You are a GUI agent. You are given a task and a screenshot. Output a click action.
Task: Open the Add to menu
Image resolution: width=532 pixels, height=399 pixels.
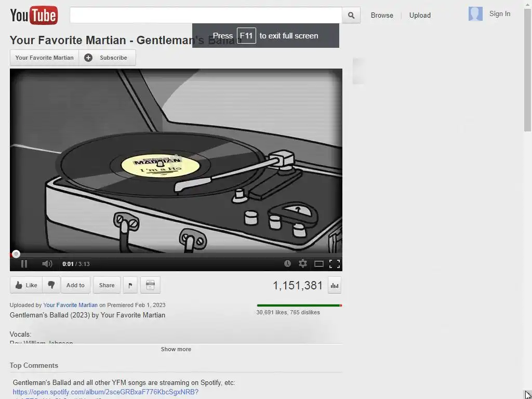pos(75,285)
